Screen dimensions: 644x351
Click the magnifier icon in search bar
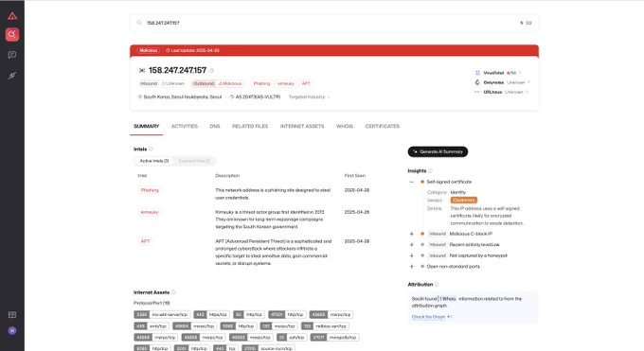(139, 23)
